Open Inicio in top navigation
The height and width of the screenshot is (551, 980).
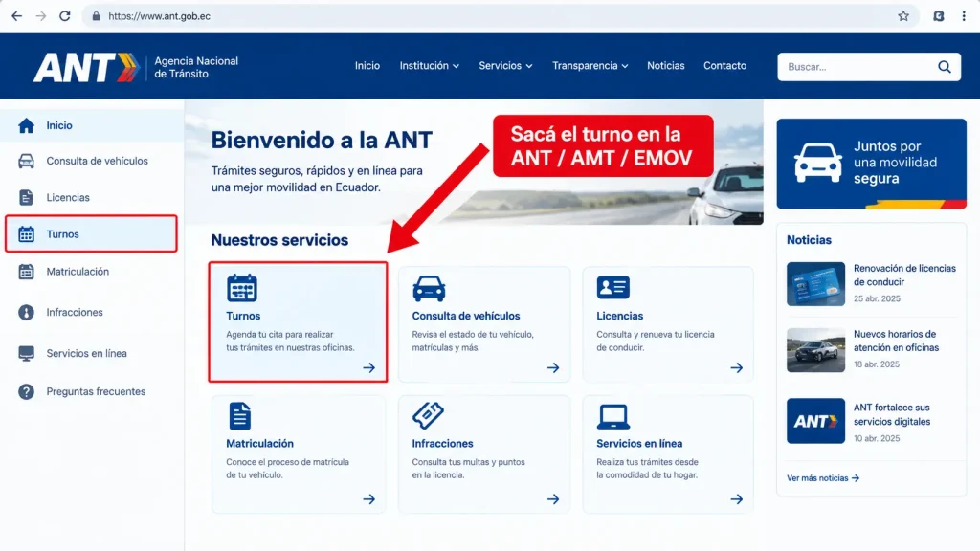[367, 66]
